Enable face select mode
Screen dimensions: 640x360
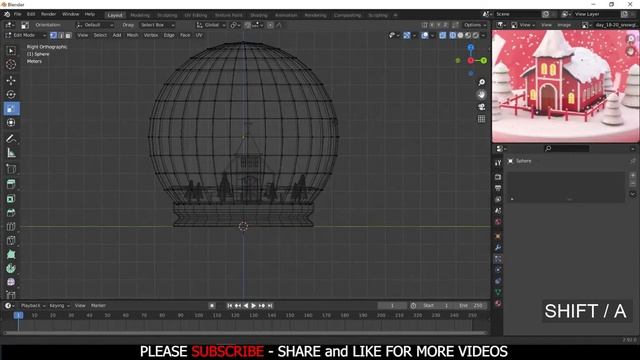coord(68,36)
